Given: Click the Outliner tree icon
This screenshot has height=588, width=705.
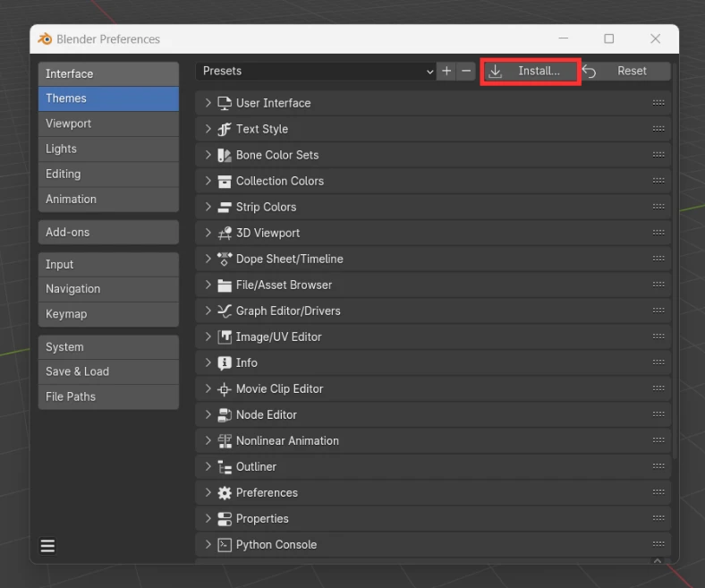Looking at the screenshot, I should (225, 467).
